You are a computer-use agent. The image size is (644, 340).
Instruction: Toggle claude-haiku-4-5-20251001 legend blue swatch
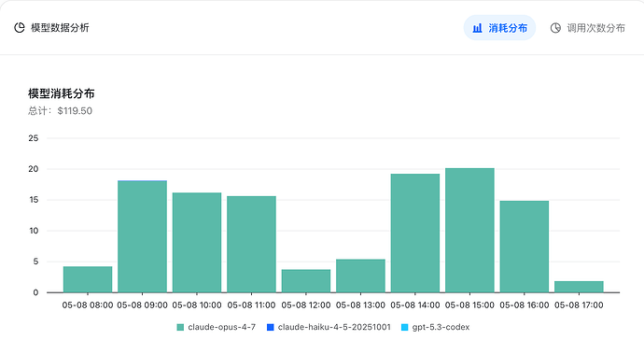(271, 327)
